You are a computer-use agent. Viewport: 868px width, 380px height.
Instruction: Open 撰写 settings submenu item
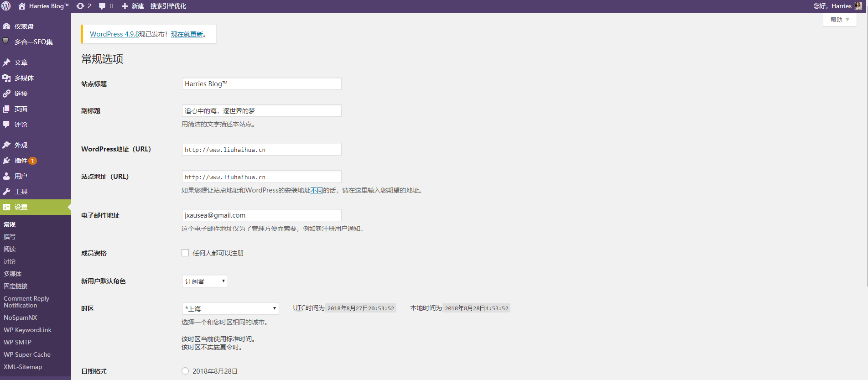(10, 237)
